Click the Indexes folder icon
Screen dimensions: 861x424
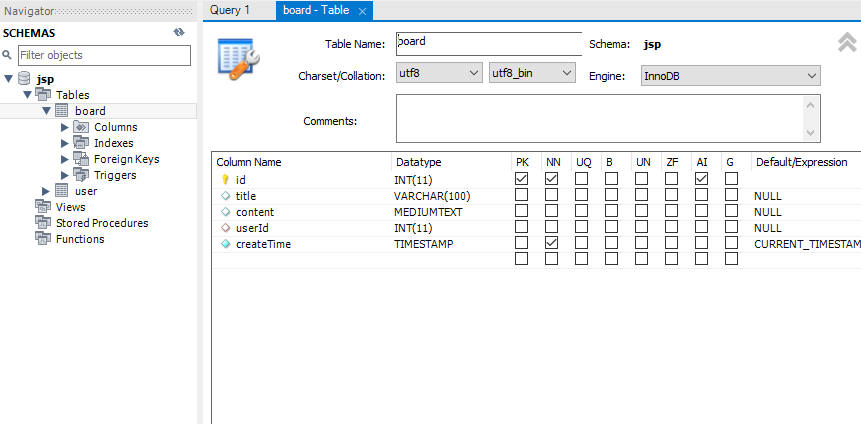(x=81, y=143)
